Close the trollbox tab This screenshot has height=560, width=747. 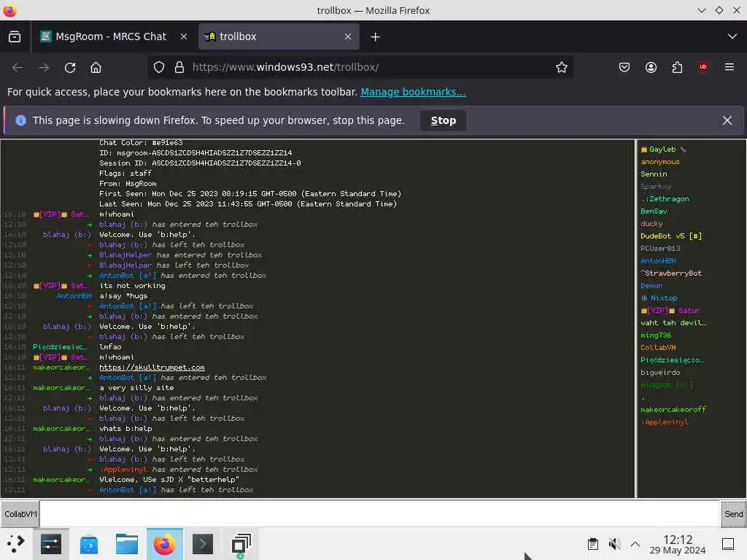click(348, 36)
